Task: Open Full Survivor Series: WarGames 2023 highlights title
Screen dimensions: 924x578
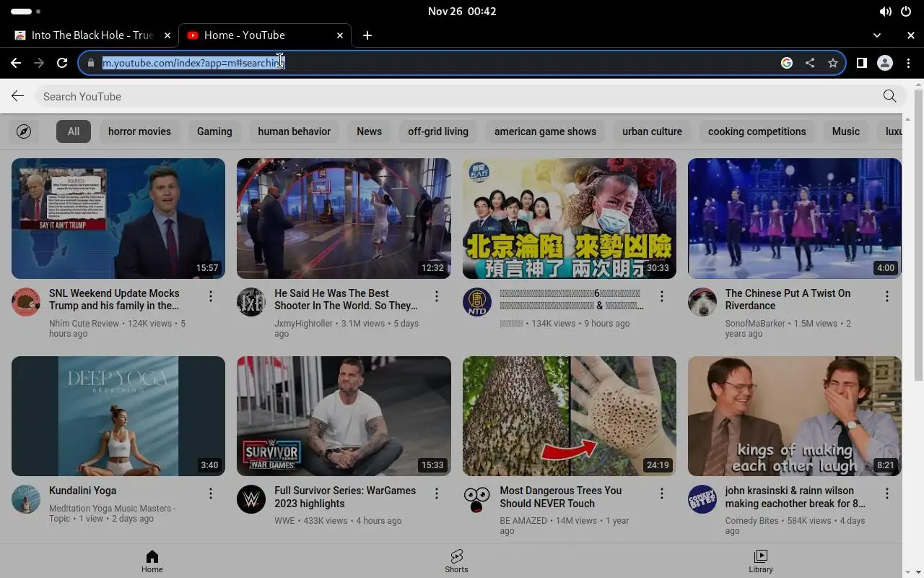Action: [x=345, y=497]
